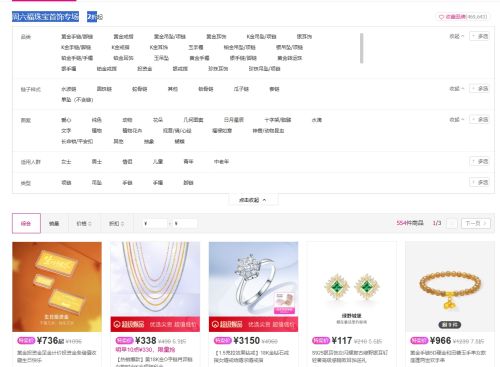
Task: Collapse all filters with 点击收起 toggle
Action: (x=253, y=200)
